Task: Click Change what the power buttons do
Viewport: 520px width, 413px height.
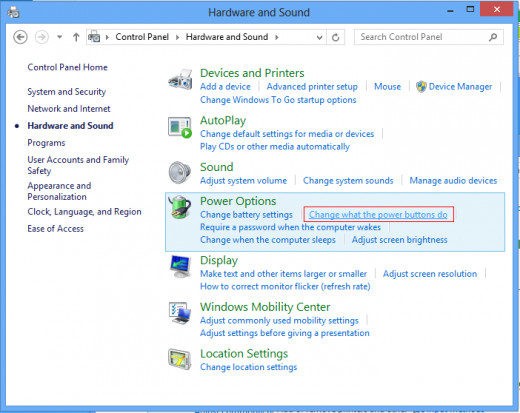Action: coord(378,215)
